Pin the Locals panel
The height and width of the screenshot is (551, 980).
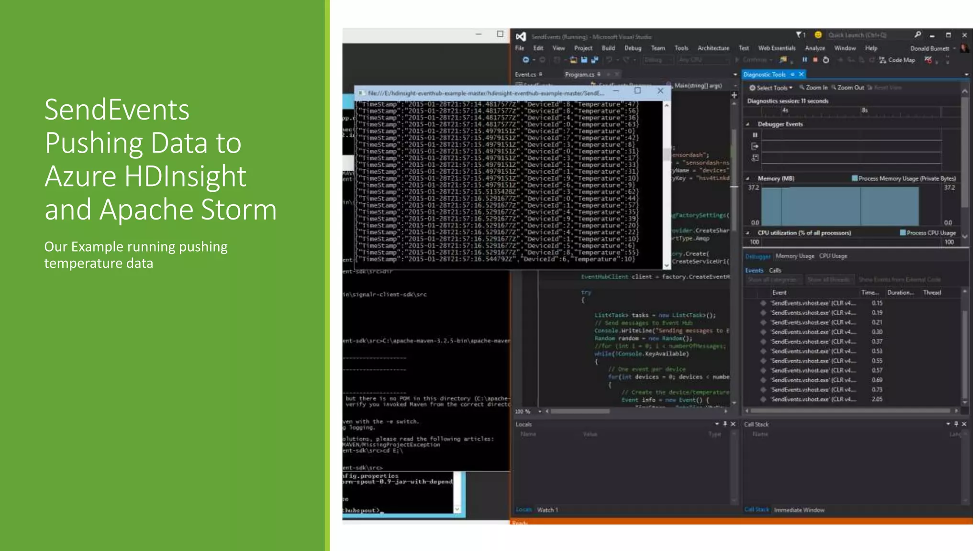pos(725,424)
